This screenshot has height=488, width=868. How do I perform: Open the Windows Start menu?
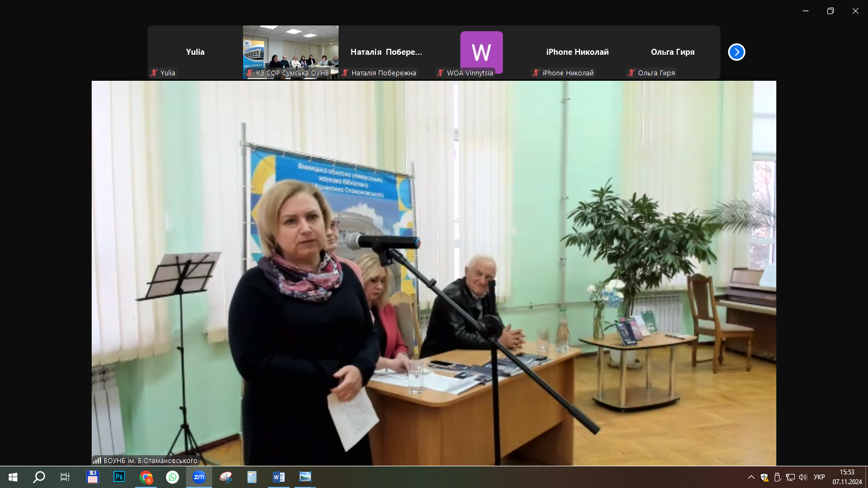[x=13, y=477]
